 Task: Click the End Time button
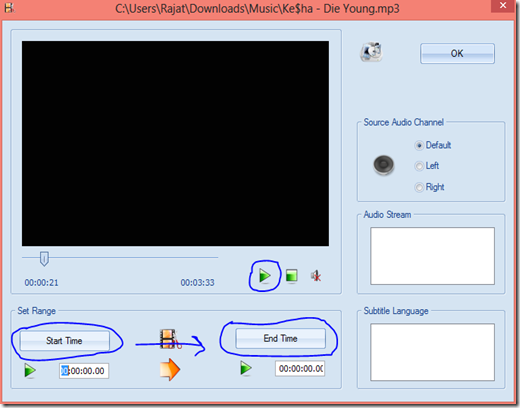pos(280,338)
